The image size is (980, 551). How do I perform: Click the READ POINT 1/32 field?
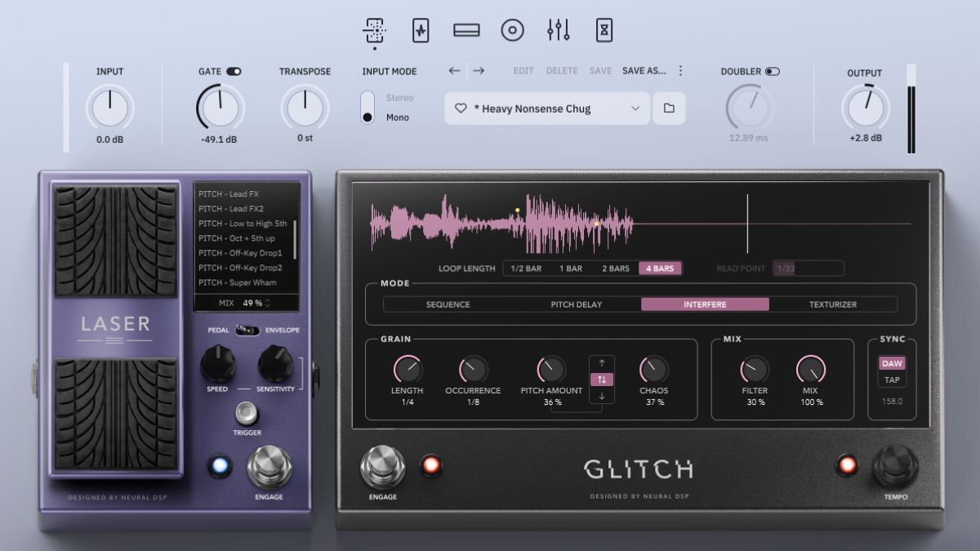tap(808, 269)
